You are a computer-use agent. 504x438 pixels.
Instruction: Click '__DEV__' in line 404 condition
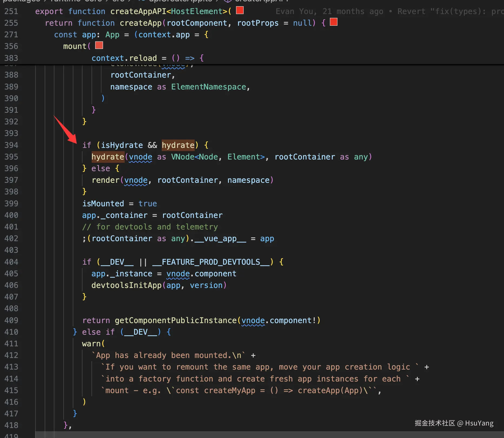click(x=117, y=262)
